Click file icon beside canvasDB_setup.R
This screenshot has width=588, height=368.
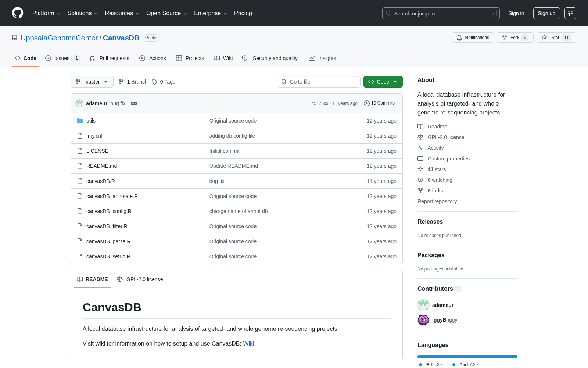tap(80, 256)
